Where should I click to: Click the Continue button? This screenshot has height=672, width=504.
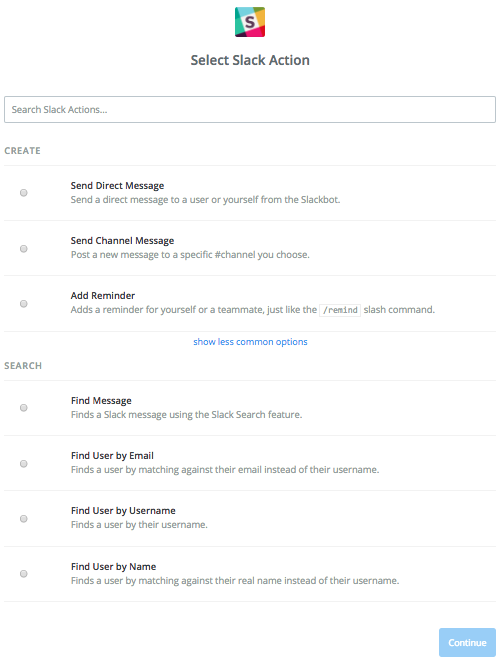click(467, 642)
